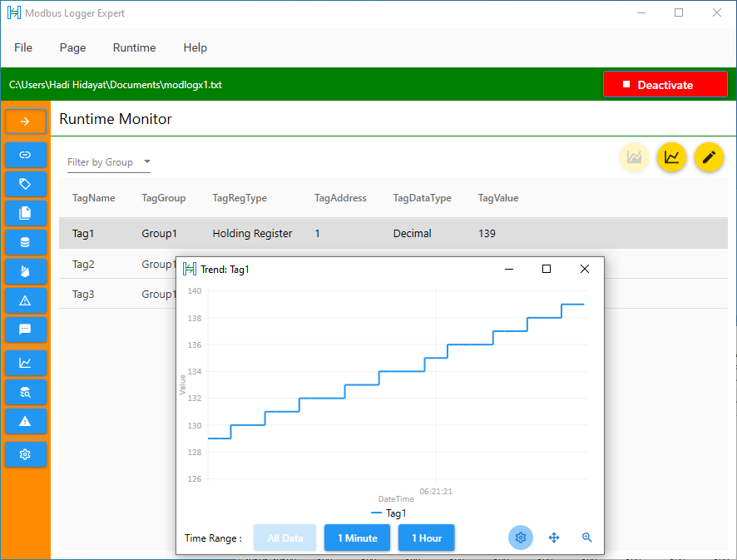Image resolution: width=737 pixels, height=560 pixels.
Task: Expand the Filter by Group dropdown
Action: coord(146,162)
